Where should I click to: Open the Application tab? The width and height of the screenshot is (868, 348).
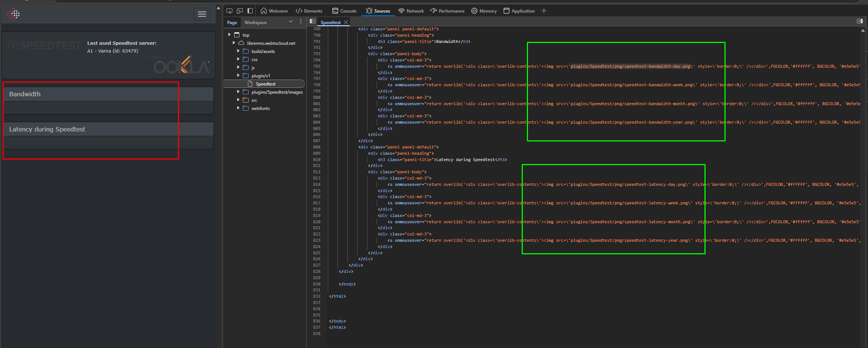[519, 11]
